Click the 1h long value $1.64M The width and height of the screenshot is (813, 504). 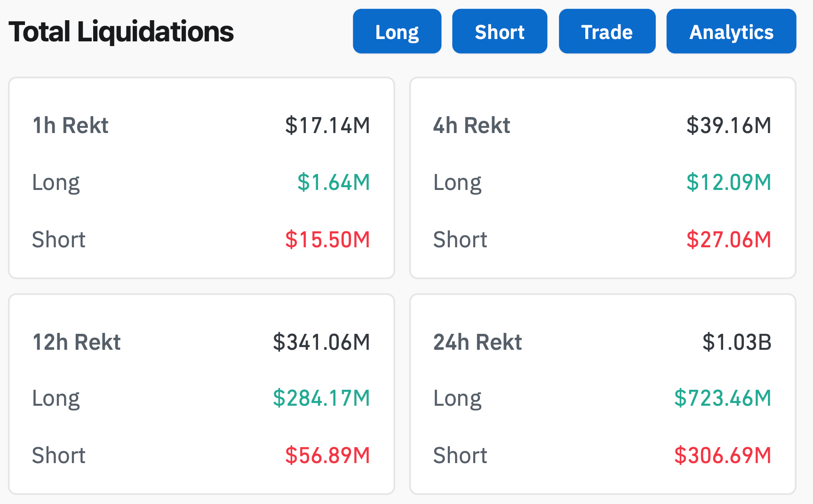[334, 182]
